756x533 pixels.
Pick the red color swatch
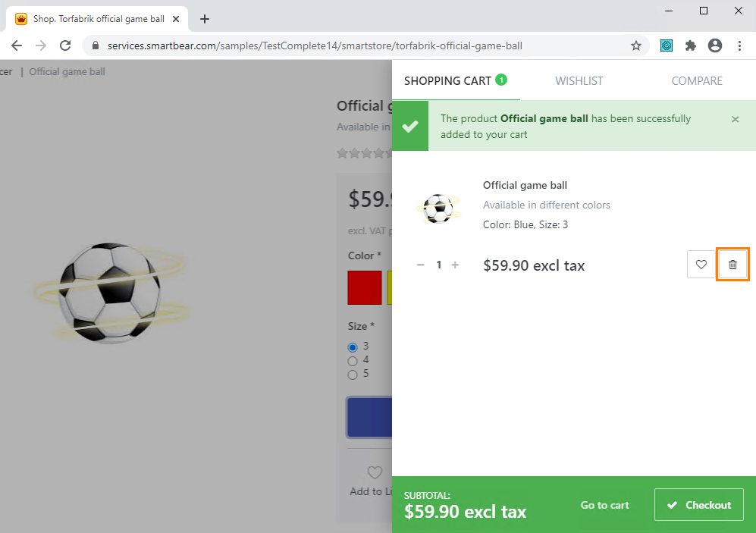coord(364,288)
